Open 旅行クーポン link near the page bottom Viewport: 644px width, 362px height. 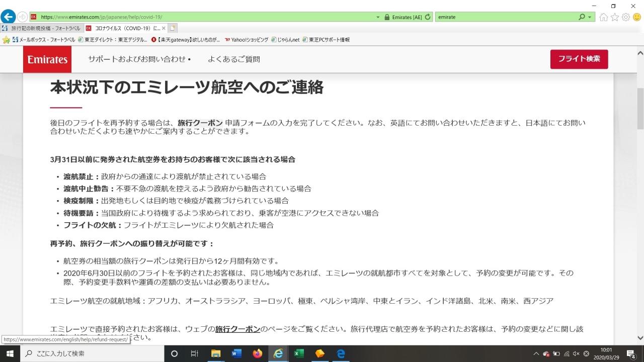[237, 329]
